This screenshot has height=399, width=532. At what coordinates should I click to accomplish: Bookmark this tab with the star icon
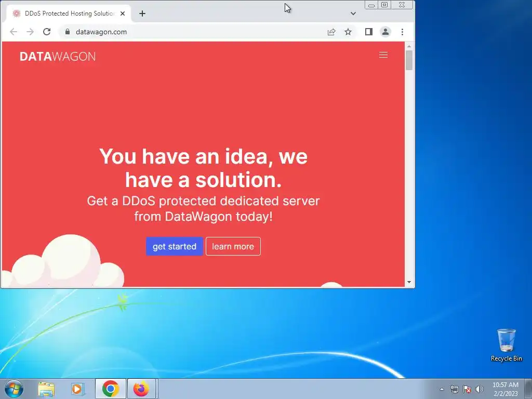point(348,32)
